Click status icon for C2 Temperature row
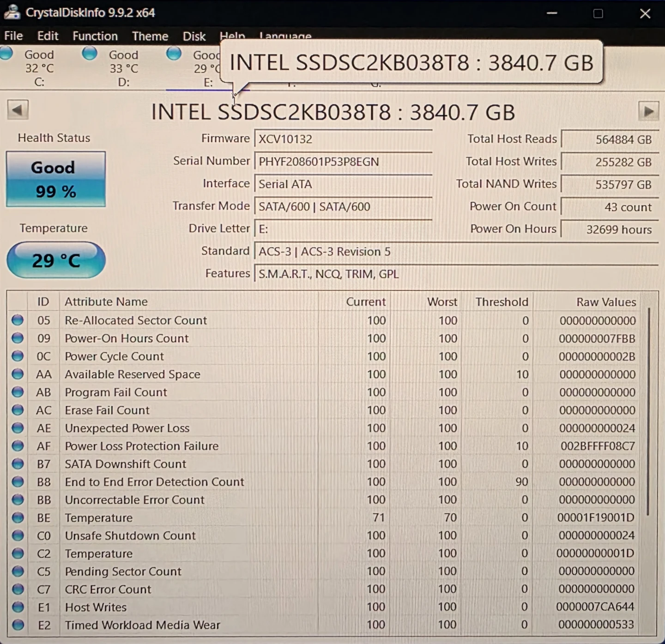Viewport: 665px width, 644px height. coord(18,553)
